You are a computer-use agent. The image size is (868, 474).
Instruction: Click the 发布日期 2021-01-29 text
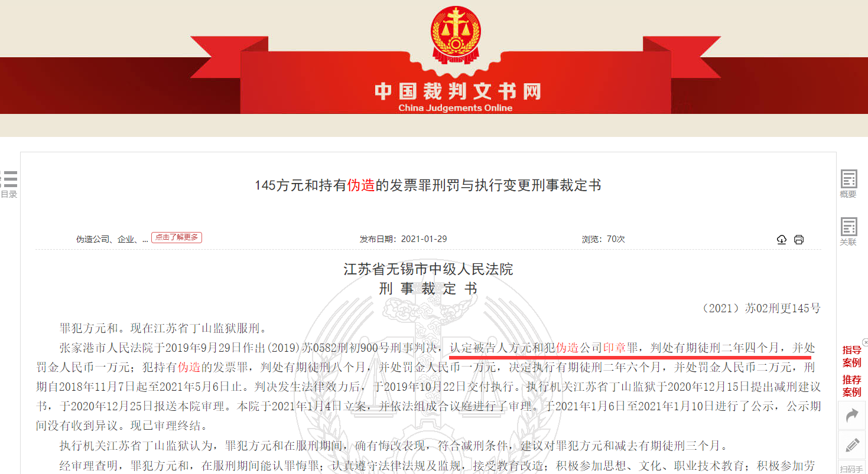[404, 239]
